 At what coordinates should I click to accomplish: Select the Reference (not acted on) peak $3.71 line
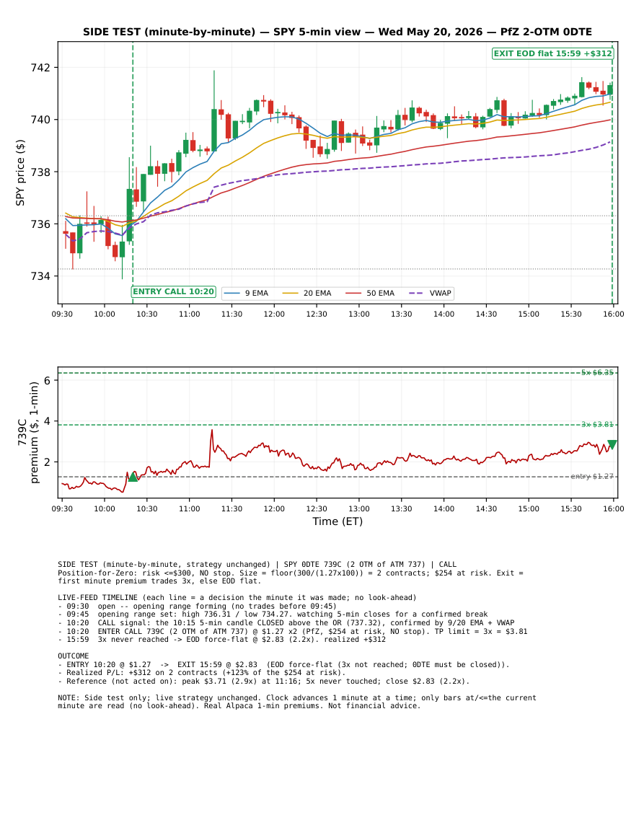click(x=263, y=681)
